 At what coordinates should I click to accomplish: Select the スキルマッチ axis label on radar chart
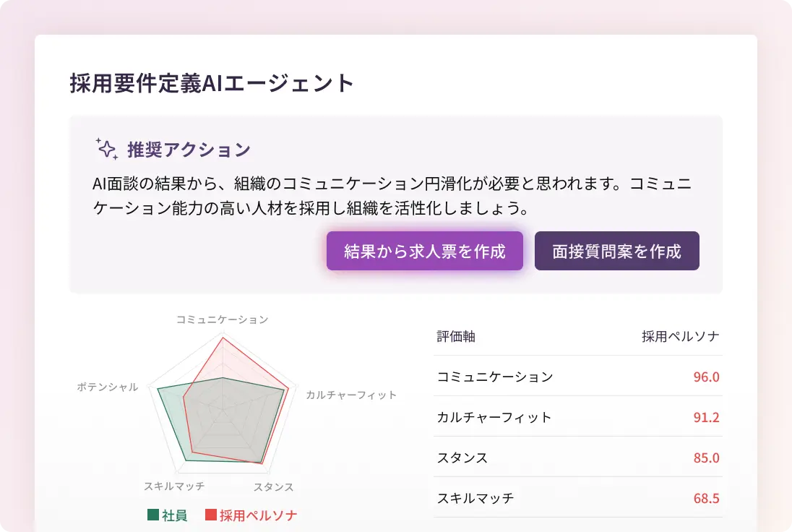click(x=174, y=486)
